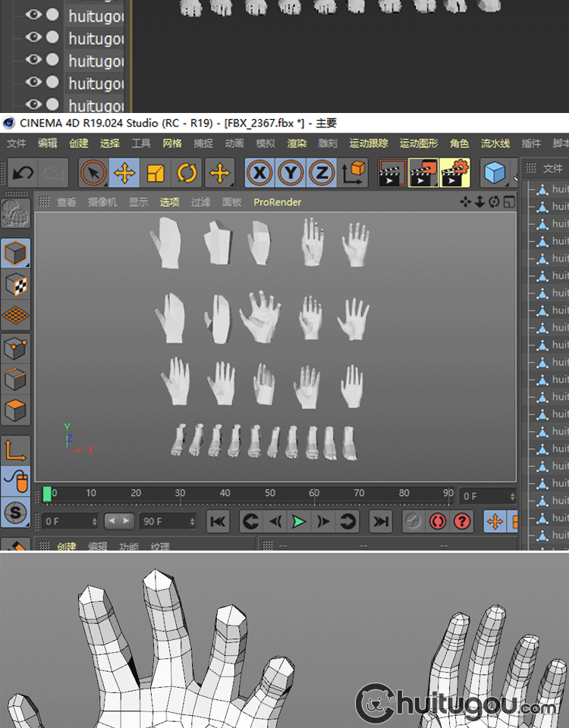Select the Scale tool
The image size is (569, 728).
[x=156, y=174]
